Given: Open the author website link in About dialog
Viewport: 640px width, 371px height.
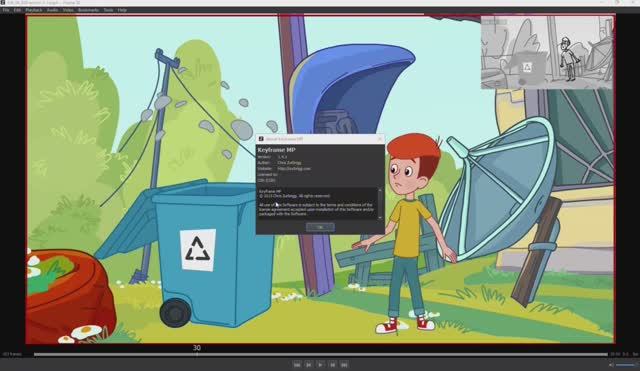Looking at the screenshot, I should pos(294,169).
